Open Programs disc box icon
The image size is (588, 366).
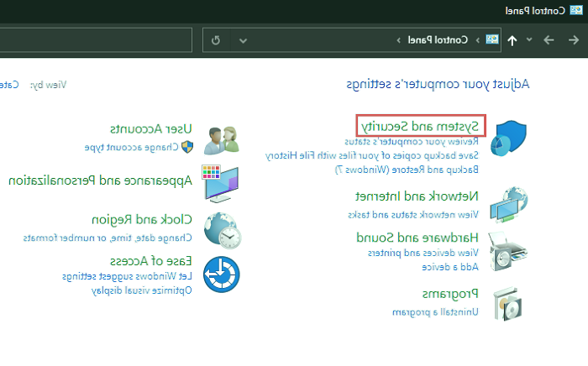(x=507, y=304)
